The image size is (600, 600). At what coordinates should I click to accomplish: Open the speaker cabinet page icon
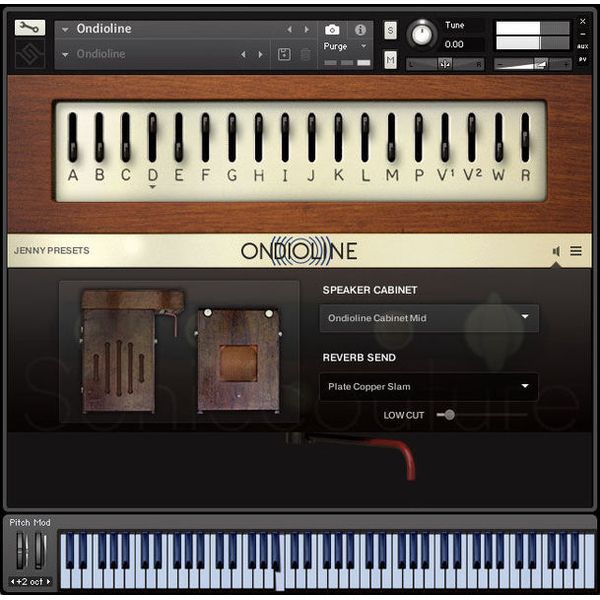[x=556, y=251]
